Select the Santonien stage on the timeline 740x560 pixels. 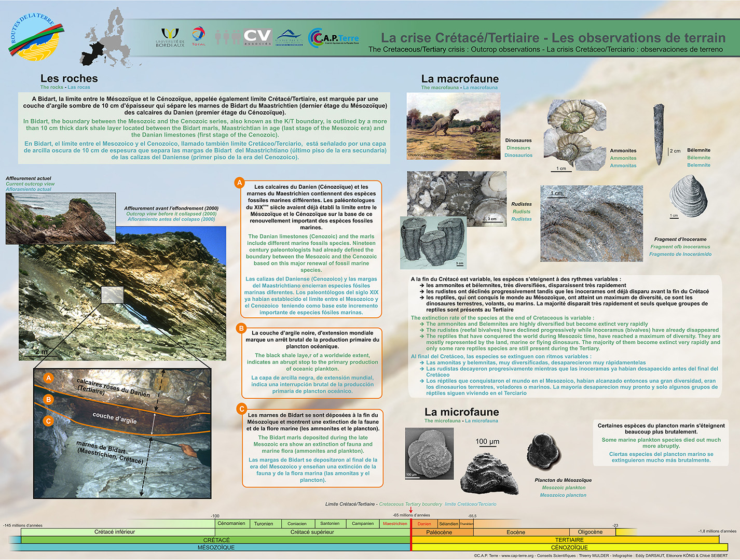click(x=330, y=524)
